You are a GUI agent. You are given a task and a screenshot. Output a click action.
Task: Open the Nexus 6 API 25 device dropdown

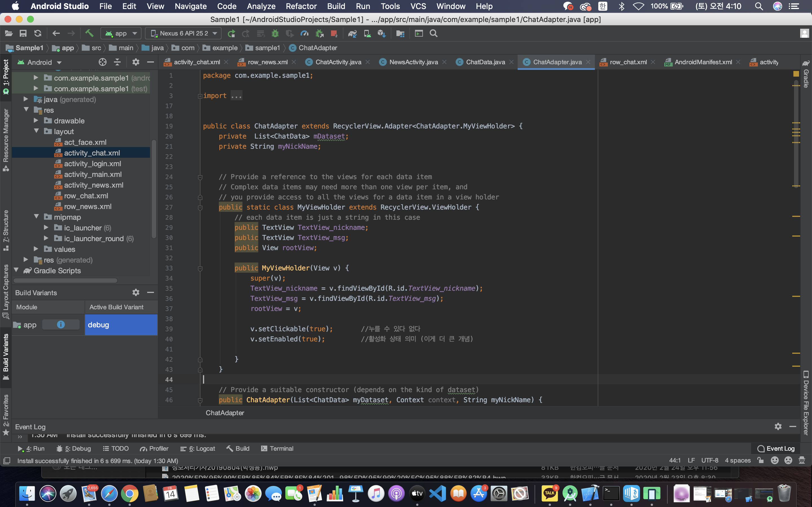[x=184, y=33]
